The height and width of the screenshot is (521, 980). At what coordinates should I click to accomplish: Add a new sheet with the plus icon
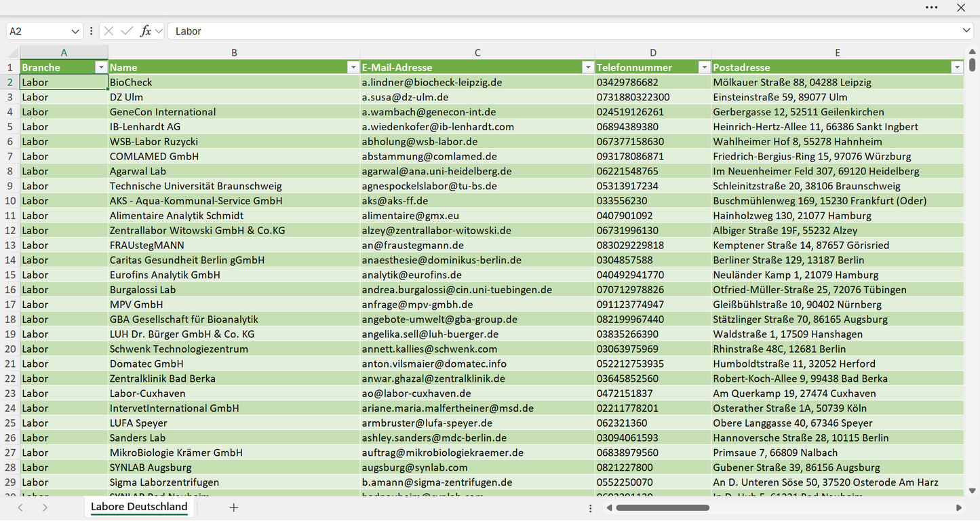click(234, 507)
